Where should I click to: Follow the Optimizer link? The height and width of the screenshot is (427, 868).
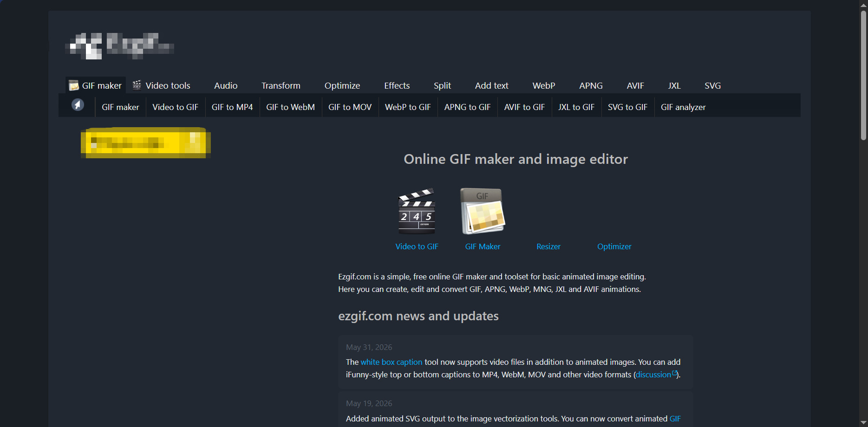click(x=614, y=246)
